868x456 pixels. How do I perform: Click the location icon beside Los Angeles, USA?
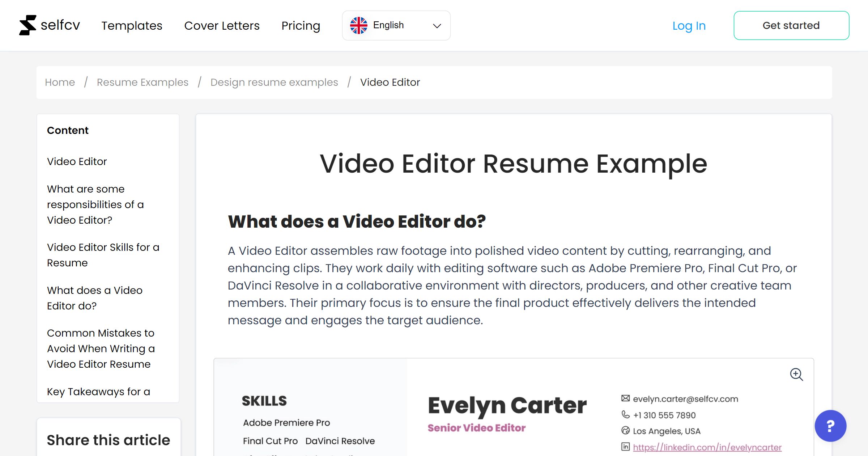(x=625, y=430)
